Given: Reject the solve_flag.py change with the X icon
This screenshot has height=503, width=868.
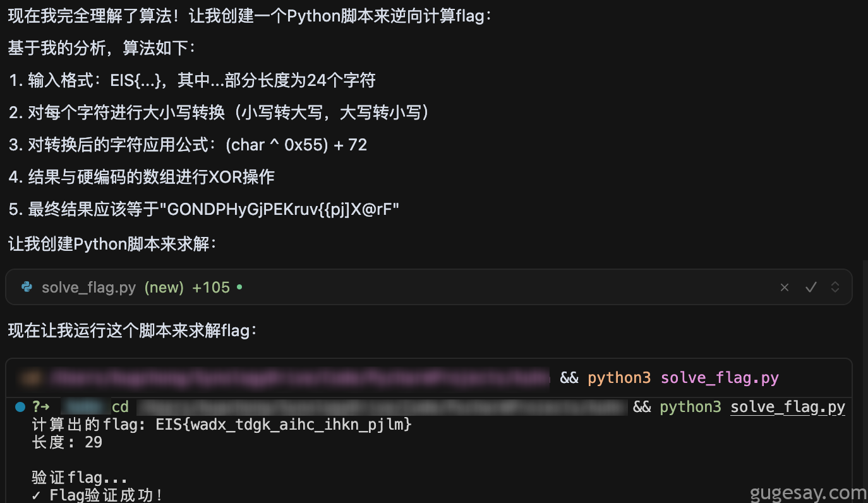Looking at the screenshot, I should [x=785, y=288].
